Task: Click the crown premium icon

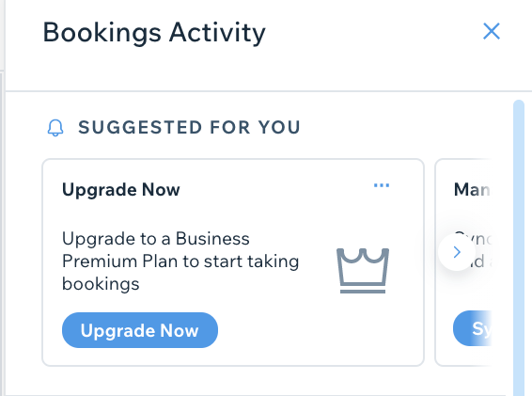Action: (x=363, y=271)
